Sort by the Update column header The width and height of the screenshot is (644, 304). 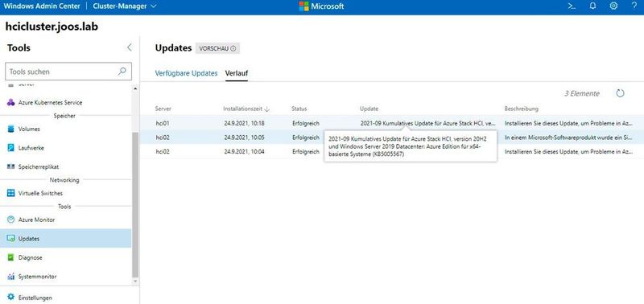pyautogui.click(x=369, y=109)
